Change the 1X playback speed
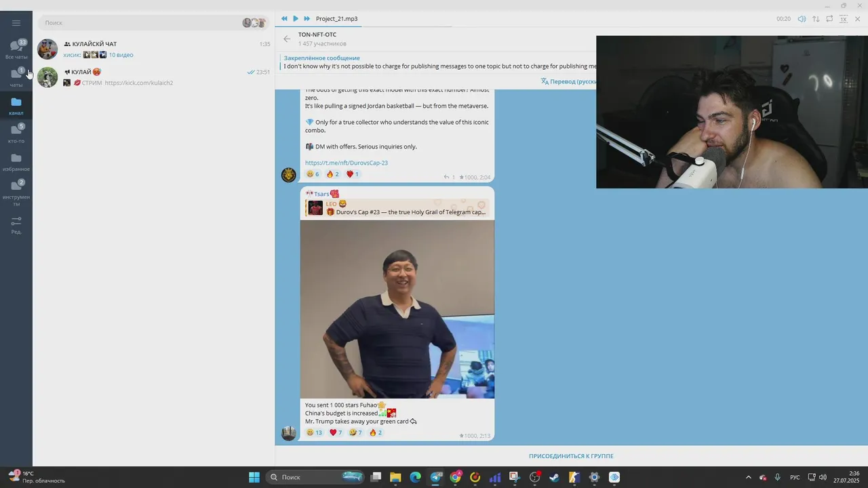Viewport: 868px width, 488px height. (844, 19)
